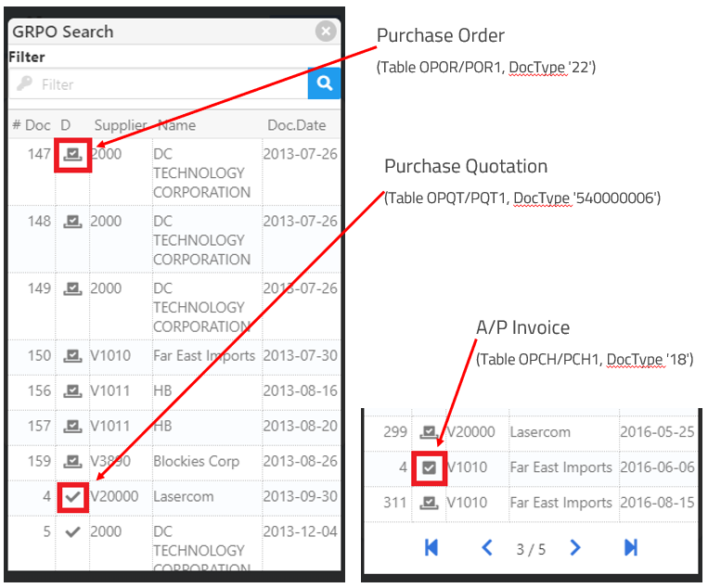Click the purchase quotation checkmark for Lasercom

pos(72,496)
